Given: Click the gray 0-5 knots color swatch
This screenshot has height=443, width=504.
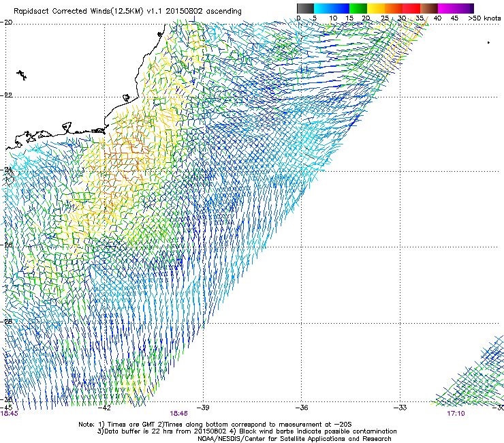Looking at the screenshot, I should tap(305, 8).
